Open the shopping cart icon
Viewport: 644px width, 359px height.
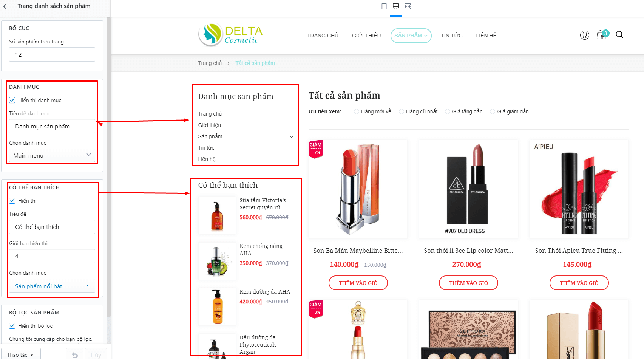(x=602, y=35)
